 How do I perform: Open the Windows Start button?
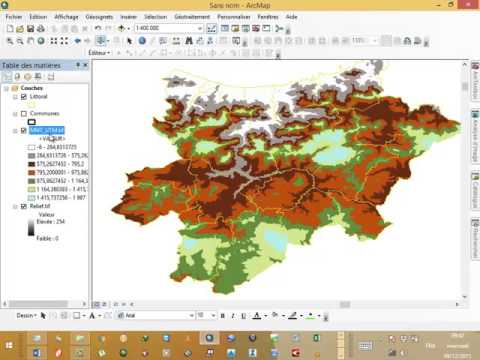point(9,346)
